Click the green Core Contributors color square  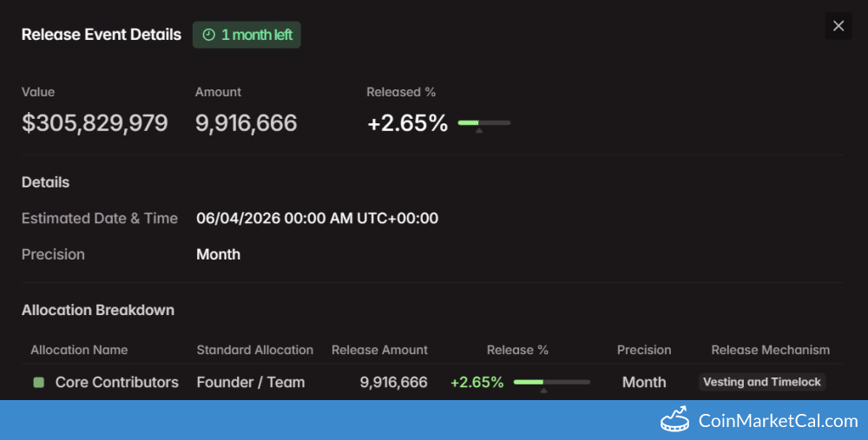click(x=39, y=382)
